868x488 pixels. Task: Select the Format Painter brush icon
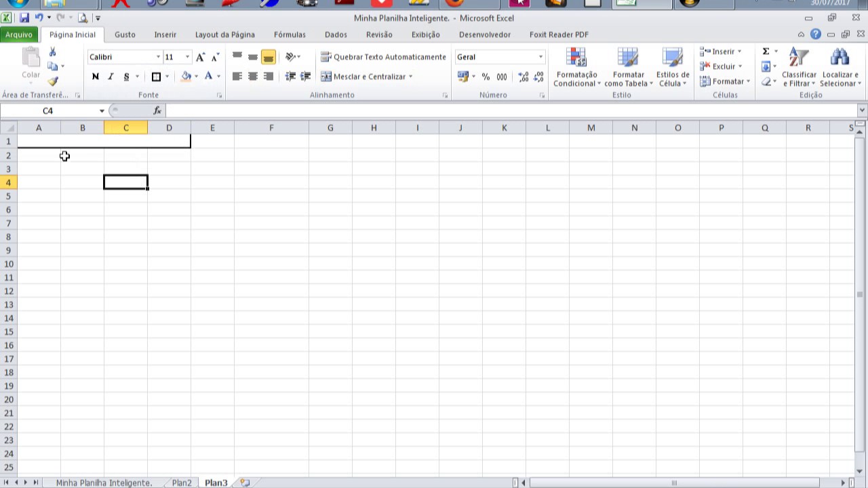coord(53,81)
